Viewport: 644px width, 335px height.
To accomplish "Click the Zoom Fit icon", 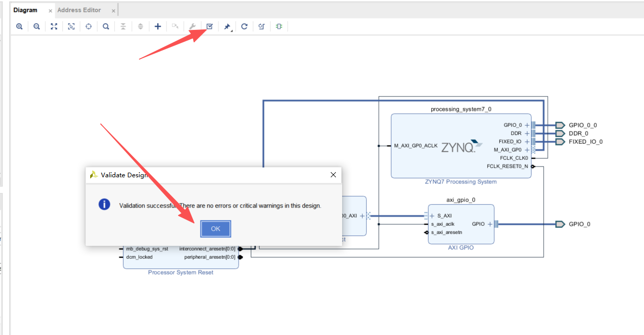I will click(54, 26).
